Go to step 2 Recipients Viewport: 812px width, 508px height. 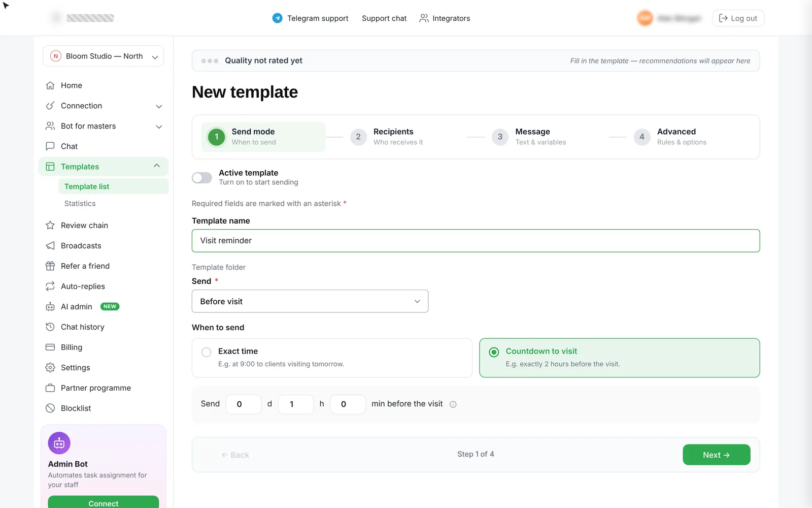tap(387, 137)
